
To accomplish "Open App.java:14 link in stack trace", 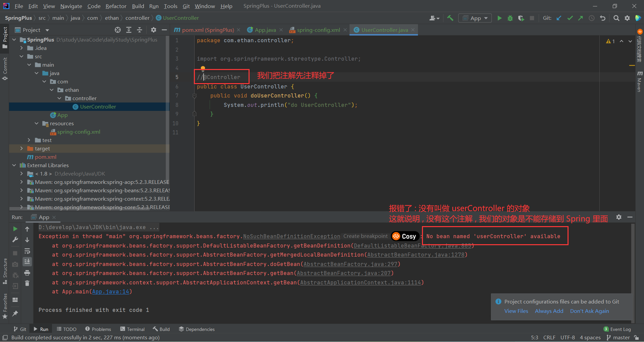I will click(x=111, y=291).
